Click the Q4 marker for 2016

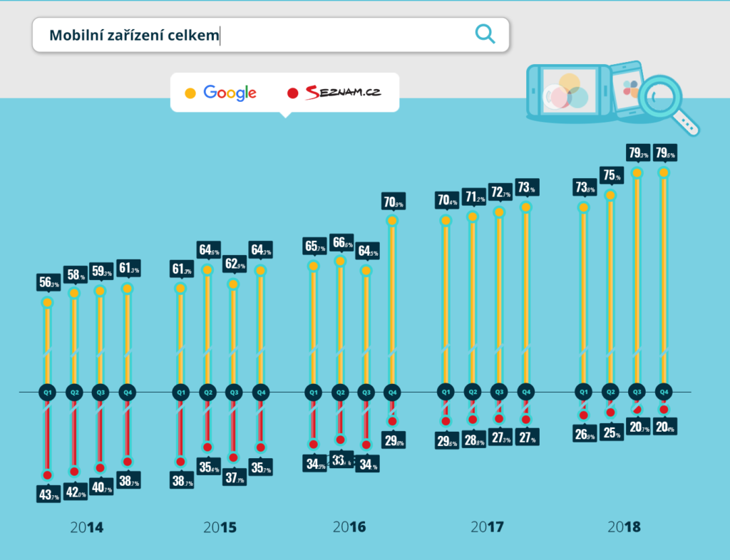pos(393,393)
